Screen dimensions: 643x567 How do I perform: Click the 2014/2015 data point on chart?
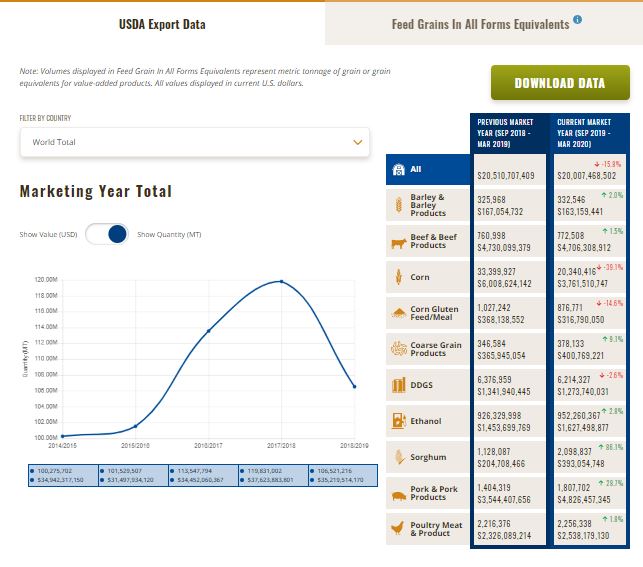tap(62, 436)
